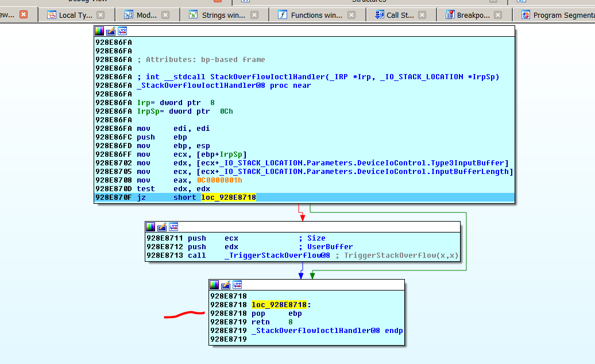Viewport: 595px width, 364px height.
Task: Click edit-pencil icon on the TriggerStackOverflow call block
Action: click(162, 227)
